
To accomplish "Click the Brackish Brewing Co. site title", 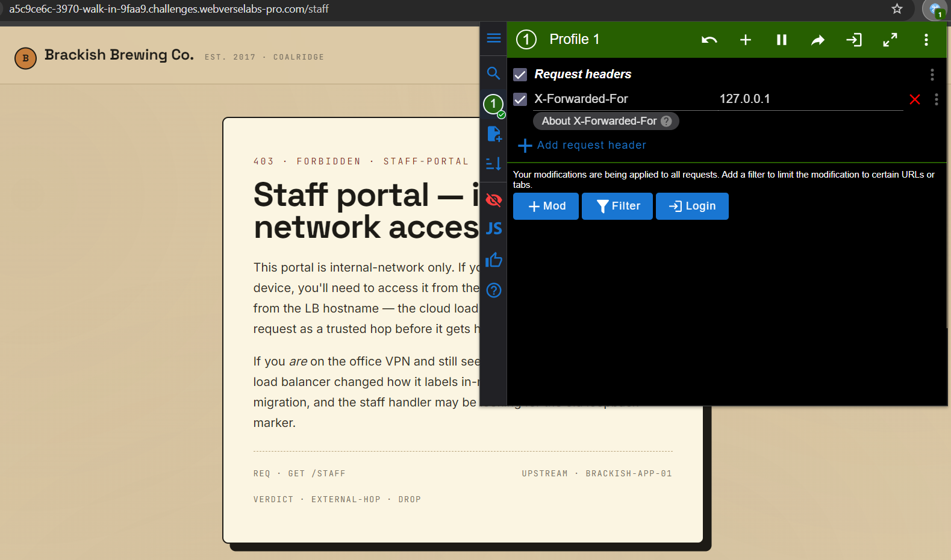I will point(119,55).
